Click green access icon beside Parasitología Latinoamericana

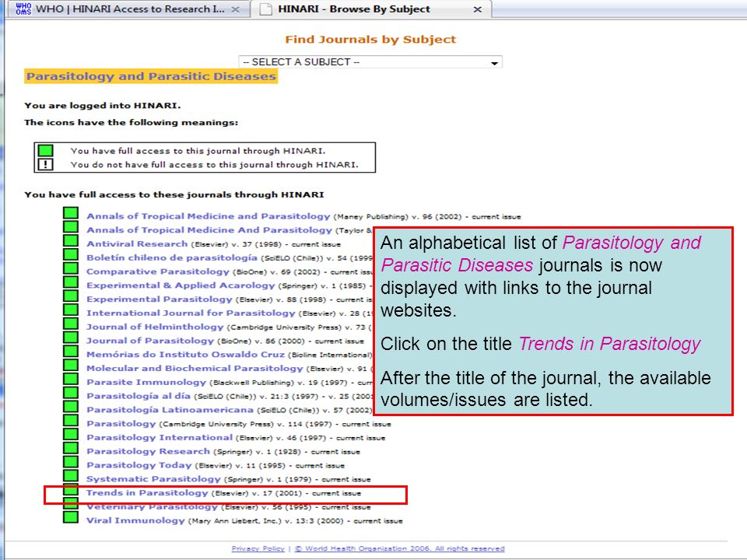[x=71, y=406]
